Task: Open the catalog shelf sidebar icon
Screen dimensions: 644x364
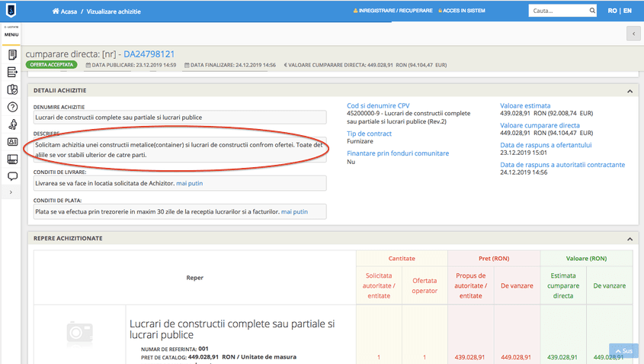Action: (11, 159)
